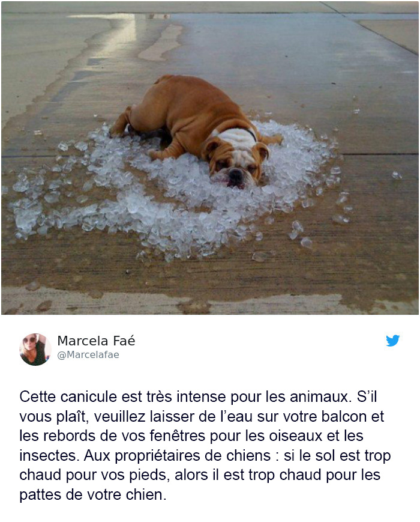Click the final line "pattes de votre chien."

(93, 495)
